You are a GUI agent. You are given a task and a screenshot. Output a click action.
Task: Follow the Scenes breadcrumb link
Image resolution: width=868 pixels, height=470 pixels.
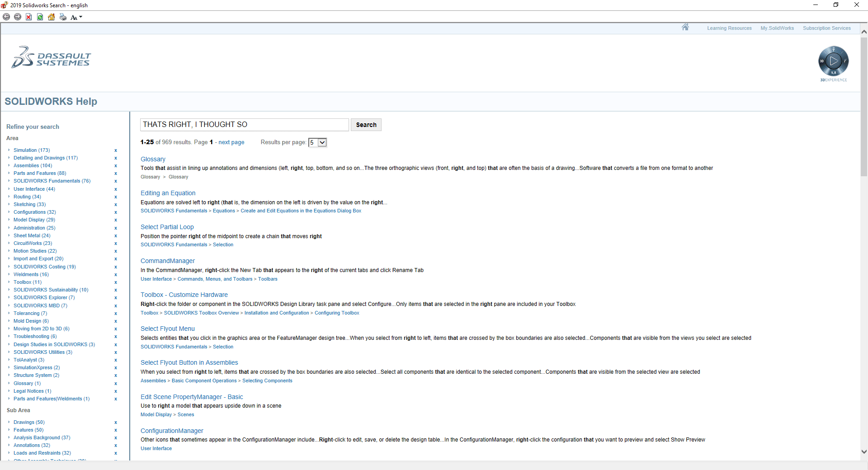(x=186, y=414)
